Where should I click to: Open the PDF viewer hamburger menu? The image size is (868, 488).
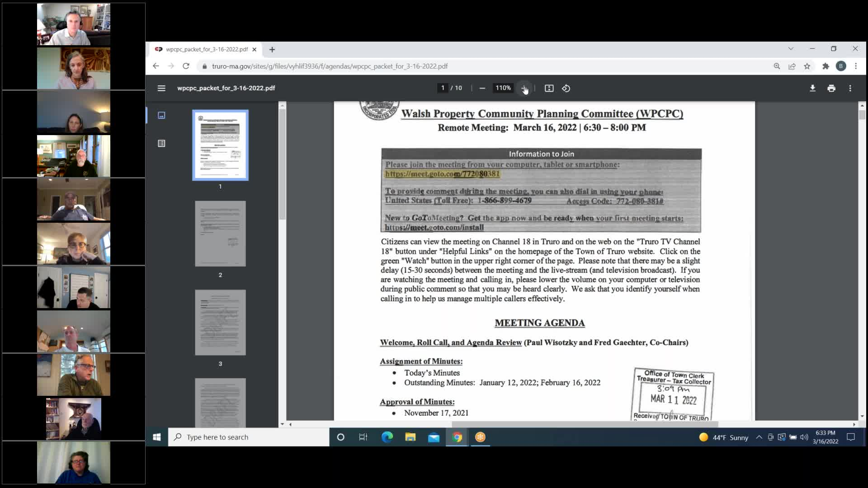161,88
